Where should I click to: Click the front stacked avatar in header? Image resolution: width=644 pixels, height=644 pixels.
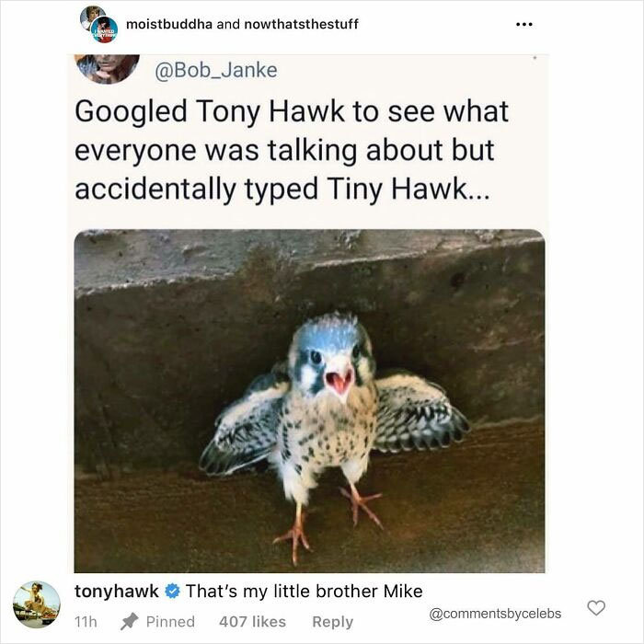pyautogui.click(x=104, y=30)
